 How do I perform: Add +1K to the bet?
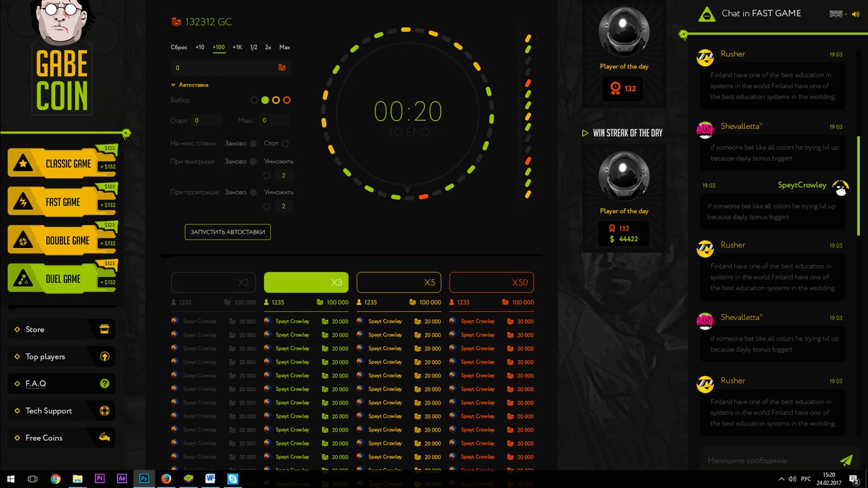237,47
